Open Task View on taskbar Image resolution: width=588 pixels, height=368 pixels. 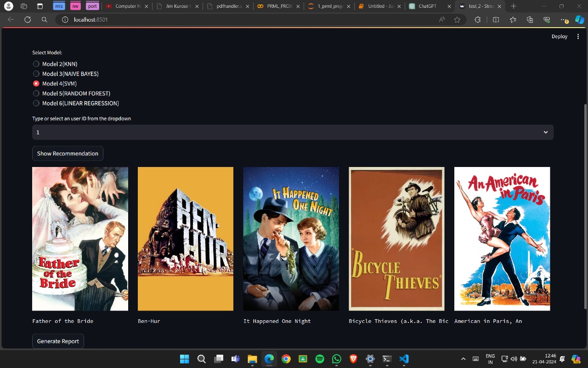coord(219,359)
